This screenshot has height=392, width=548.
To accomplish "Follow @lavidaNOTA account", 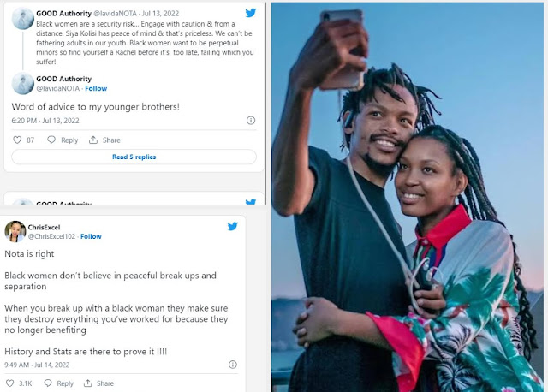I will click(96, 88).
